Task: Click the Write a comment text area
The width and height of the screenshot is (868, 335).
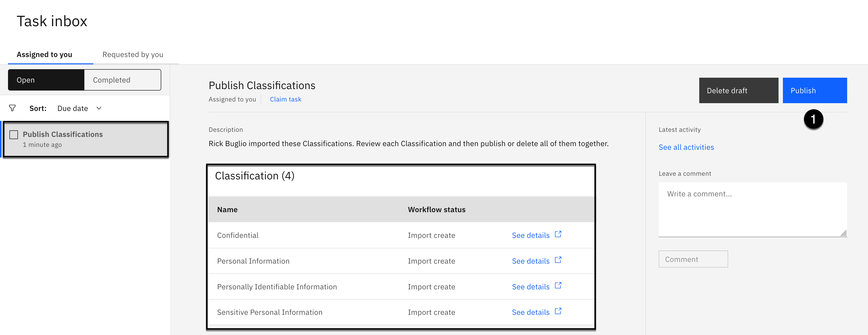Action: (752, 209)
